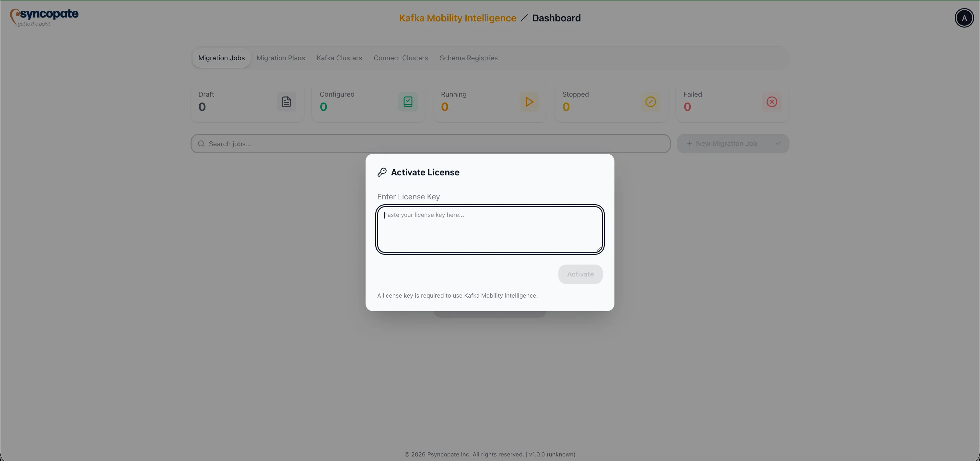Open Kafka Mobility Intelligence breadcrumb link
This screenshot has height=461, width=980.
tap(457, 18)
